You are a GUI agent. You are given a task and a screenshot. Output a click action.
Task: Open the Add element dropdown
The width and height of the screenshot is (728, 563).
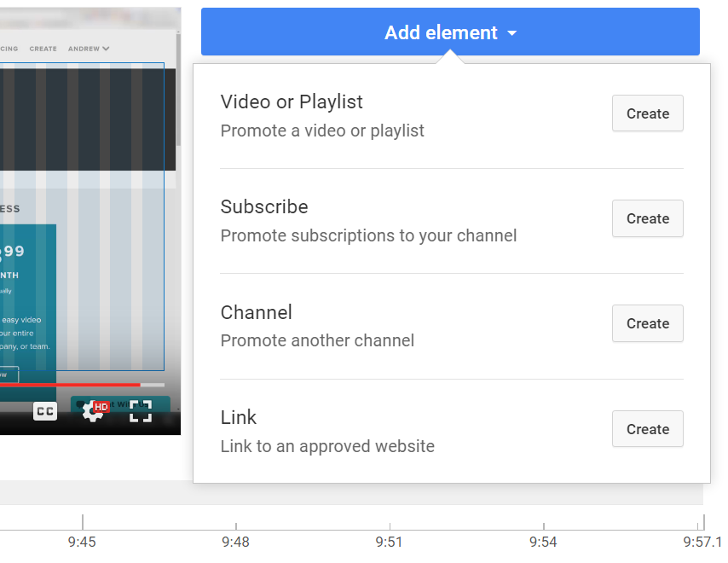[450, 32]
